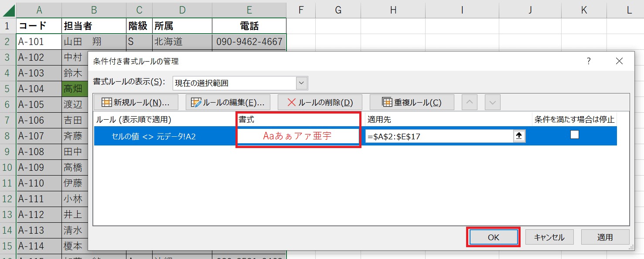Click the red format preview sample
This screenshot has height=259, width=644.
298,136
